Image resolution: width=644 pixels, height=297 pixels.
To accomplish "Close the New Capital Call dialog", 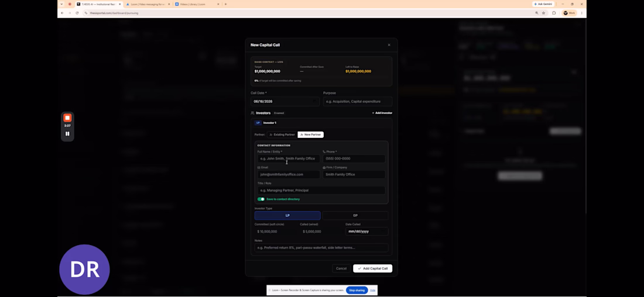I will coord(389,45).
